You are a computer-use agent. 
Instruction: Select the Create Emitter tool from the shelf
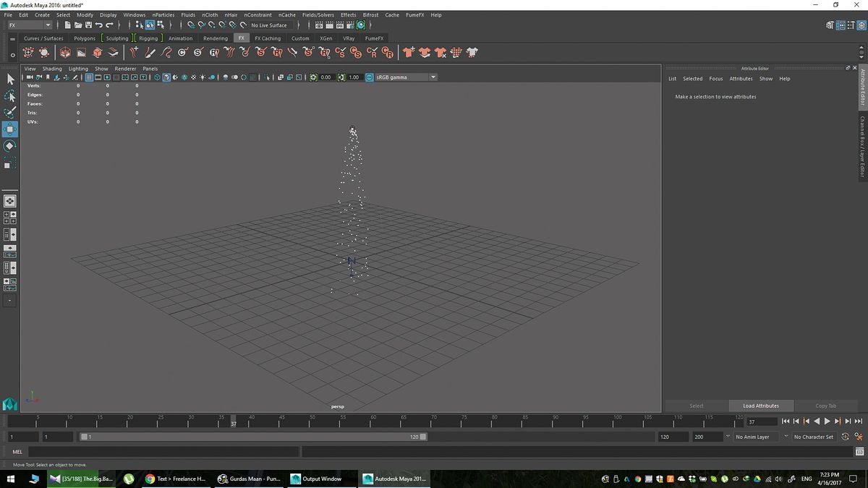[27, 51]
